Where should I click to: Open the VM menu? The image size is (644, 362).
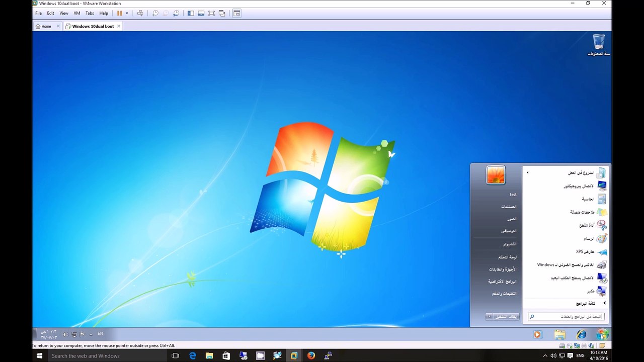pyautogui.click(x=77, y=13)
